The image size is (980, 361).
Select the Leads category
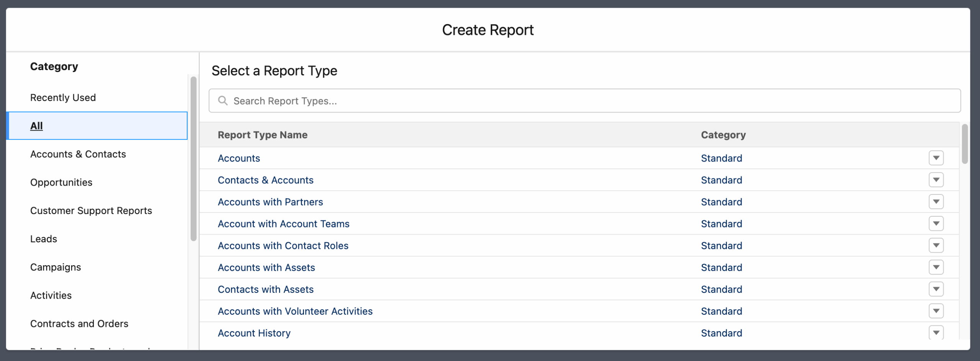(44, 239)
